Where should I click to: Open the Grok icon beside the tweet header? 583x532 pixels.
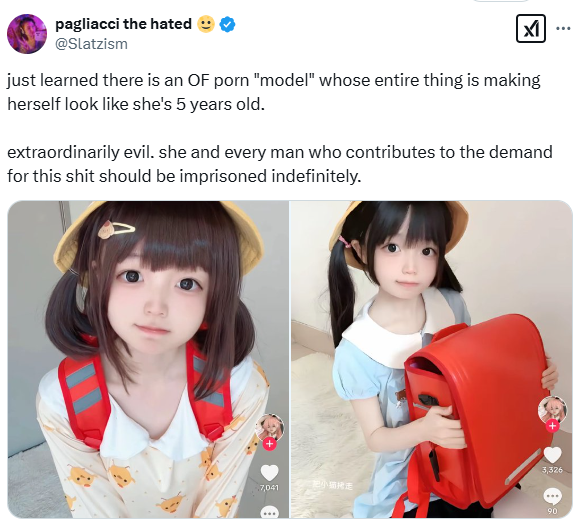(x=531, y=29)
